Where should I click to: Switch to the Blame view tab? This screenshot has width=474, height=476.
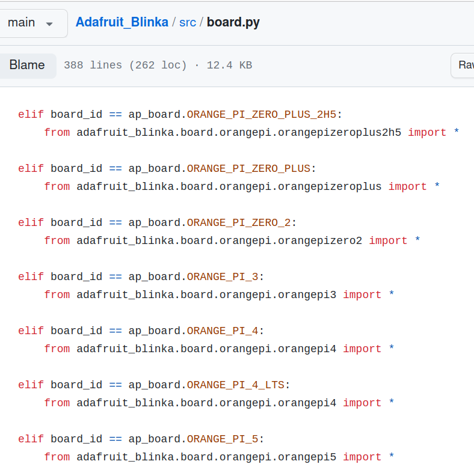click(27, 65)
